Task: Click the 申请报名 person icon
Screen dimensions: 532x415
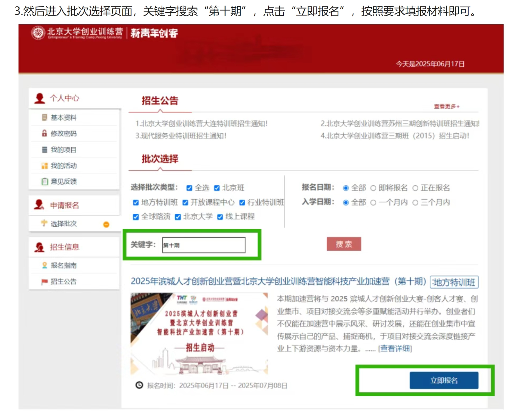Action: (39, 205)
